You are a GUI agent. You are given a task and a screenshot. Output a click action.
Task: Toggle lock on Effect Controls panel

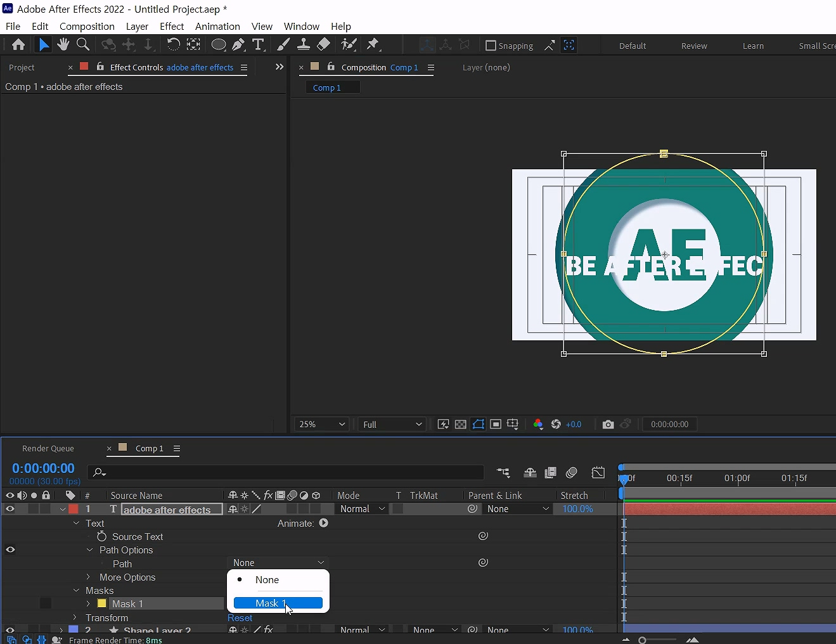pos(100,67)
